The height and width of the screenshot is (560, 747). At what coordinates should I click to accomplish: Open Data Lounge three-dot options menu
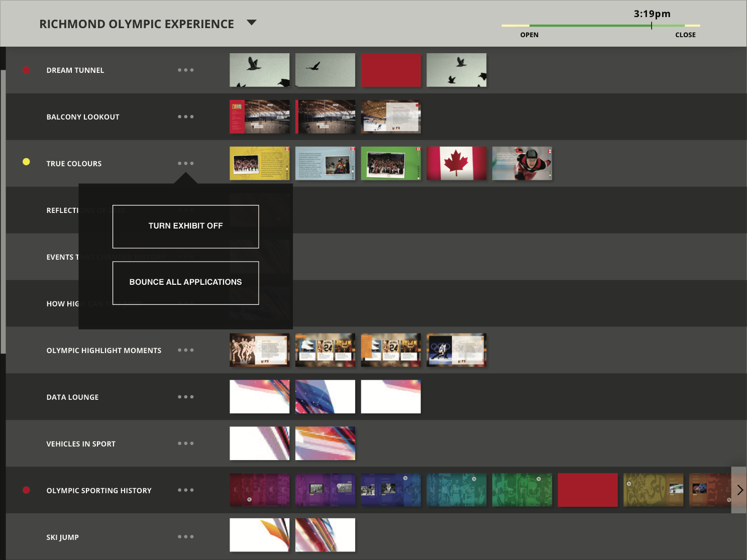click(x=185, y=397)
